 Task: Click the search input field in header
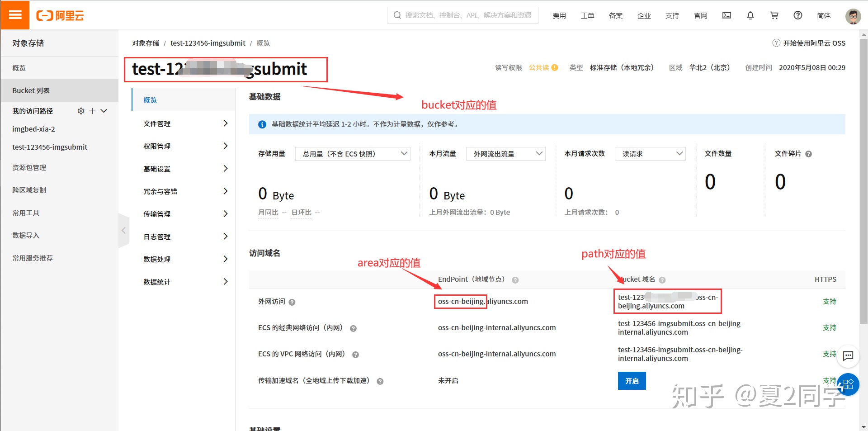click(x=466, y=15)
